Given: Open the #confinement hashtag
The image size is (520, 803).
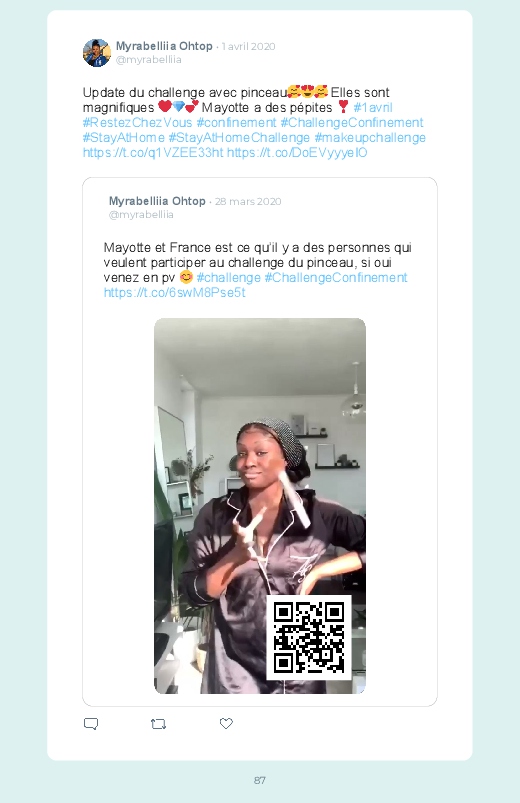Looking at the screenshot, I should point(236,122).
